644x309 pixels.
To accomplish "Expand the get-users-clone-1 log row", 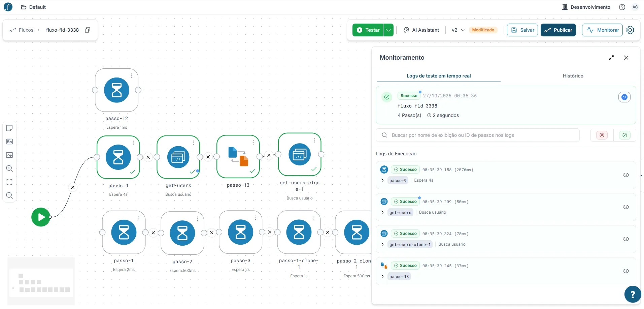I will click(382, 244).
